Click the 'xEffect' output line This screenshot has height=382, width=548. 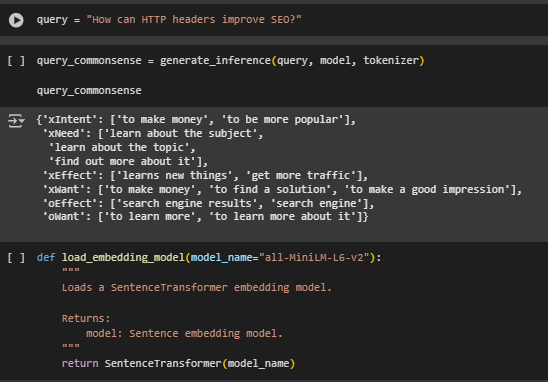205,175
